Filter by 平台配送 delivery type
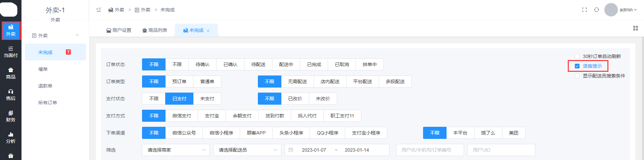 (363, 82)
